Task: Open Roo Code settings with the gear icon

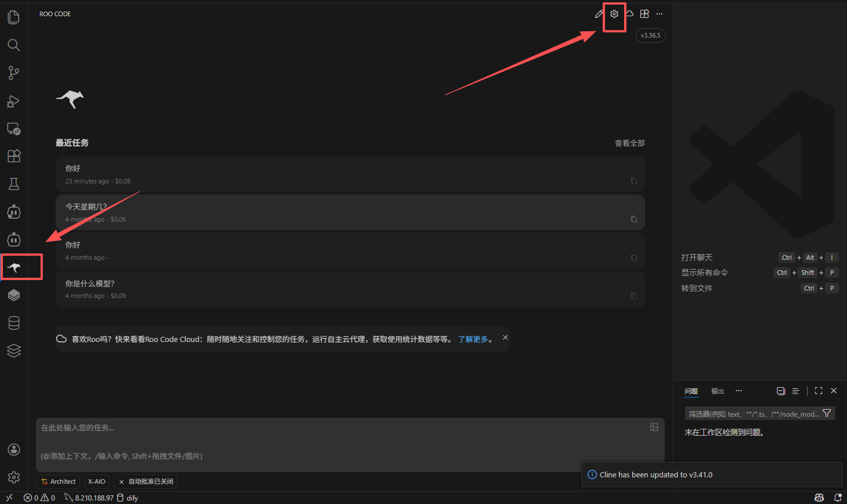Action: [614, 13]
